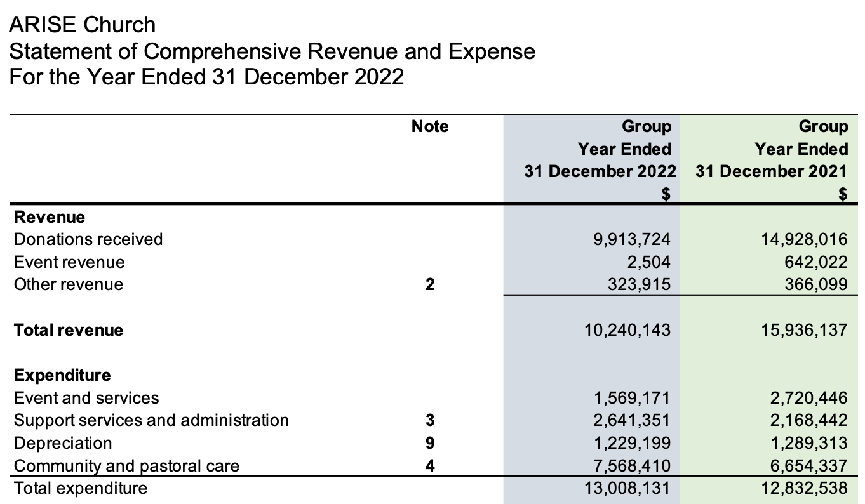The width and height of the screenshot is (865, 504).
Task: Click depreciation value 1,289,313
Action: (x=808, y=443)
